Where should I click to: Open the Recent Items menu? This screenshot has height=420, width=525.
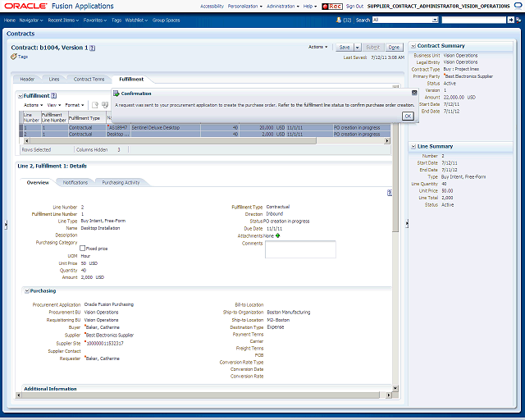pyautogui.click(x=63, y=20)
